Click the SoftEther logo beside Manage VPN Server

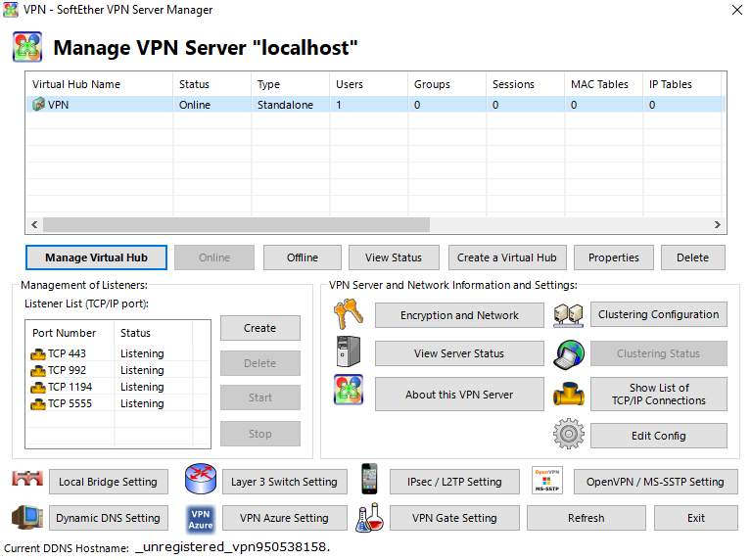click(27, 47)
